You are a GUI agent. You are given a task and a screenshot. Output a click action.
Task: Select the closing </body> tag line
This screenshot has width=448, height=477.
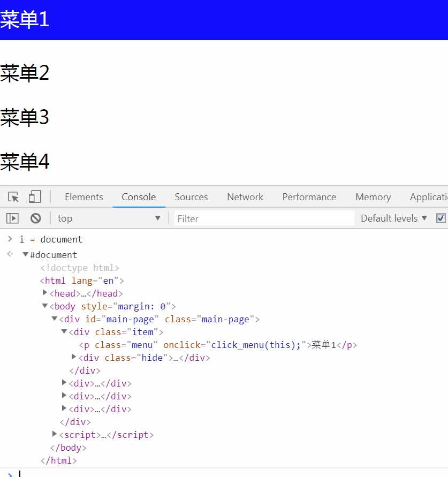click(68, 448)
